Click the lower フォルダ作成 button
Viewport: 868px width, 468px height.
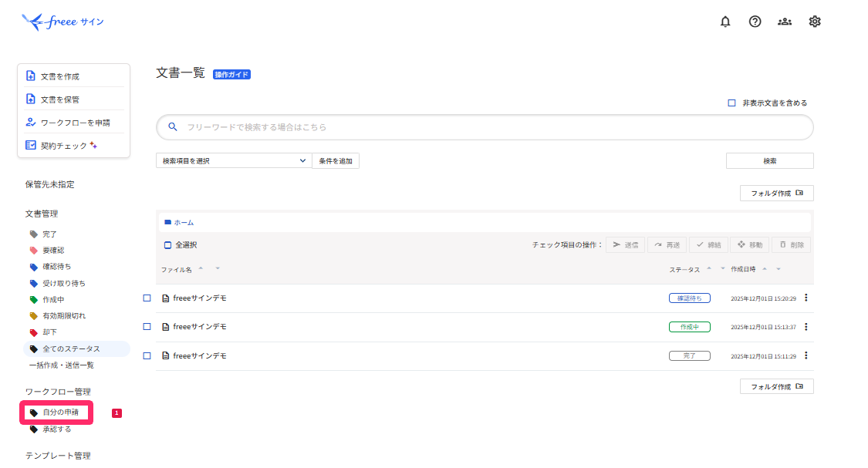pyautogui.click(x=777, y=387)
